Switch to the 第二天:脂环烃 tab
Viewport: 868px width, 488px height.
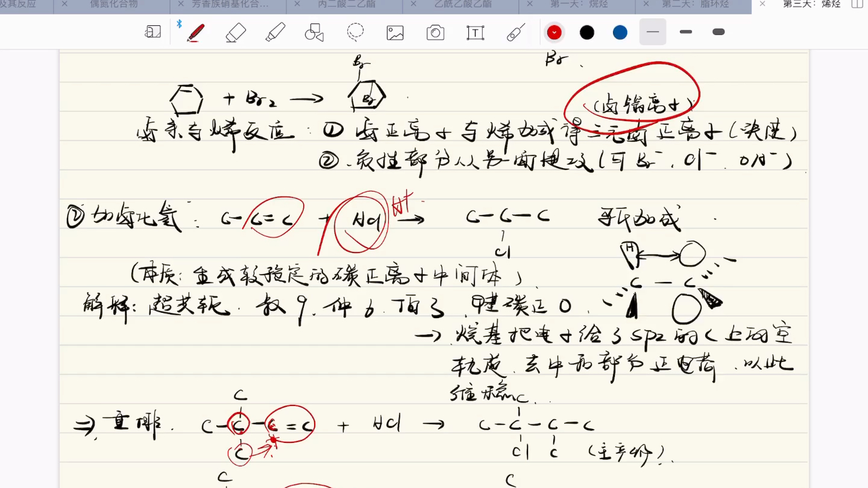tap(696, 4)
